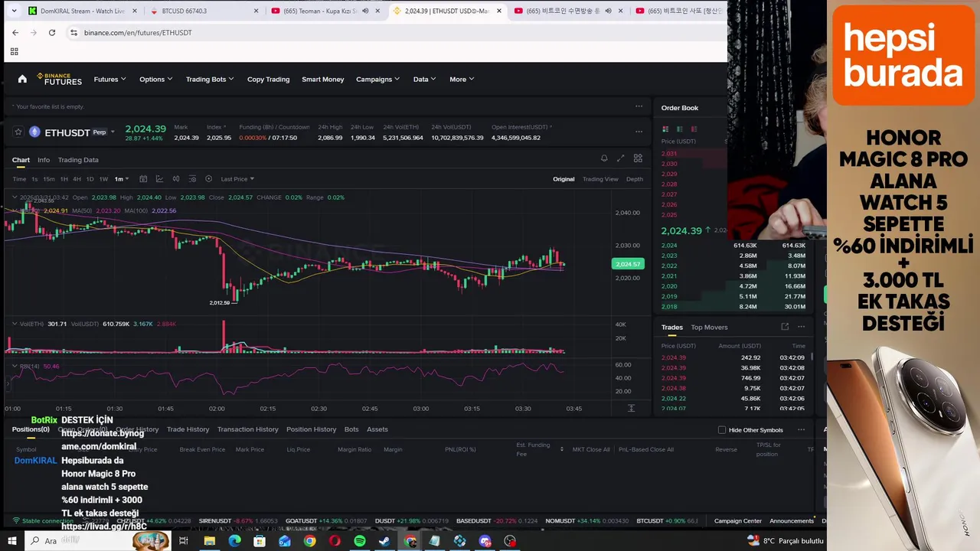Collapse the volume indicator legend

pyautogui.click(x=14, y=324)
